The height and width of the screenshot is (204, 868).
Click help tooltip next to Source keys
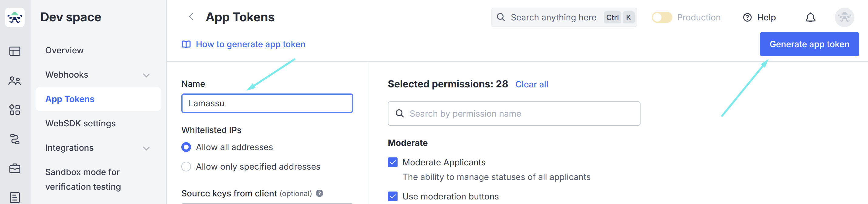pyautogui.click(x=320, y=193)
